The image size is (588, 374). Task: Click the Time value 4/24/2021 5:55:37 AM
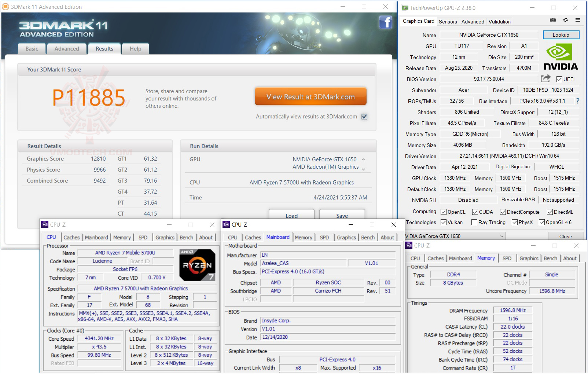click(340, 198)
